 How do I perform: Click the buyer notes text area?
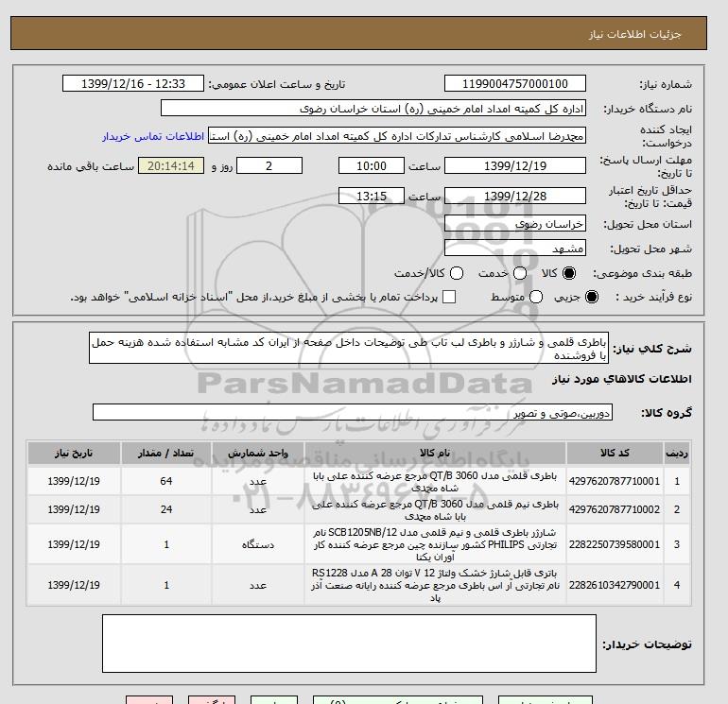click(349, 644)
